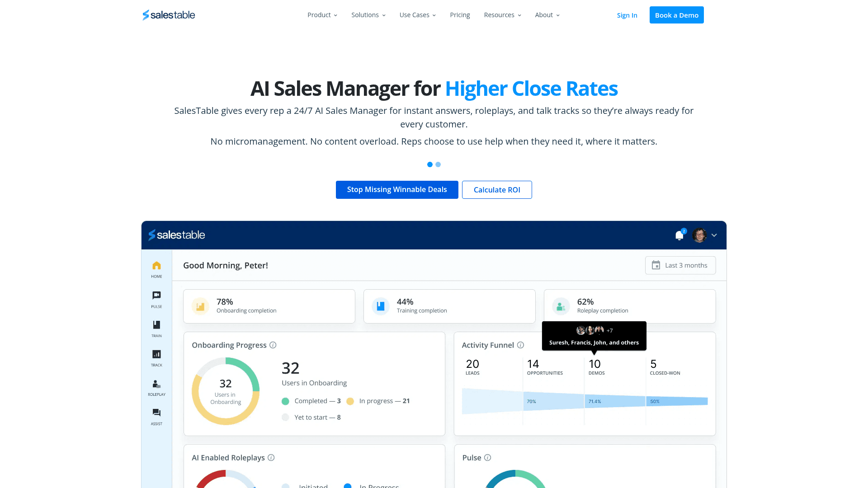Open the Last 3 months date selector

[x=680, y=265]
